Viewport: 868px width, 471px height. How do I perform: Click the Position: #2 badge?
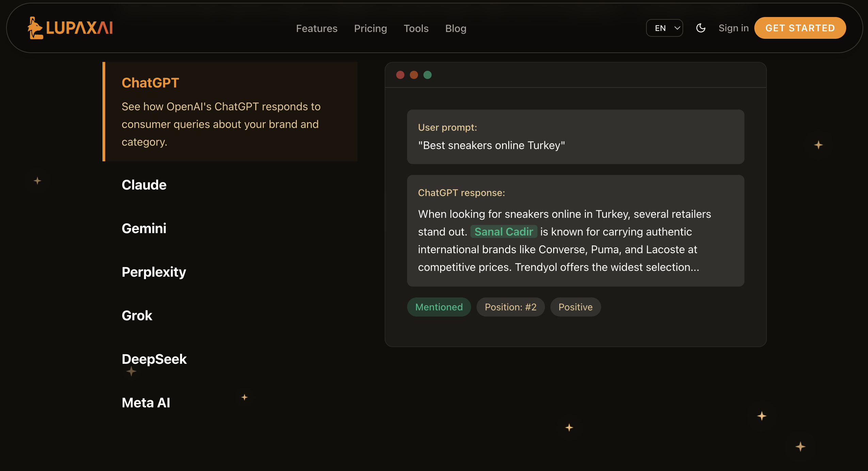(x=511, y=307)
